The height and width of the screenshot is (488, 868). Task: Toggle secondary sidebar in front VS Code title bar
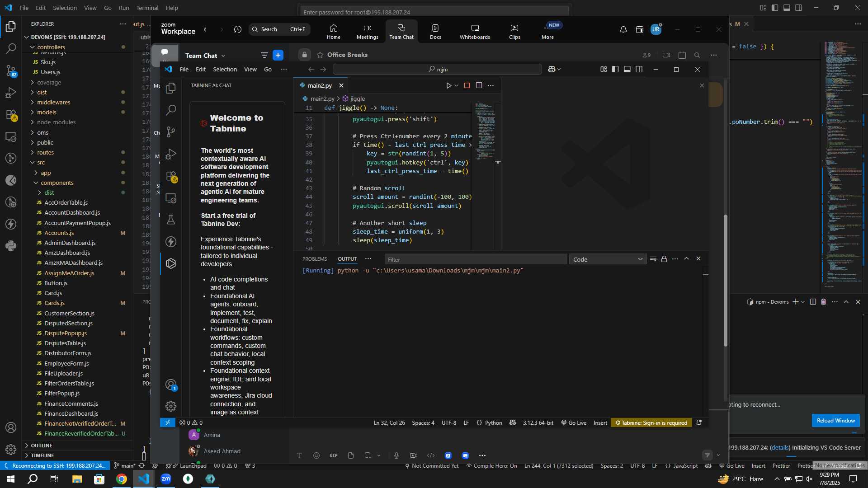pos(639,69)
